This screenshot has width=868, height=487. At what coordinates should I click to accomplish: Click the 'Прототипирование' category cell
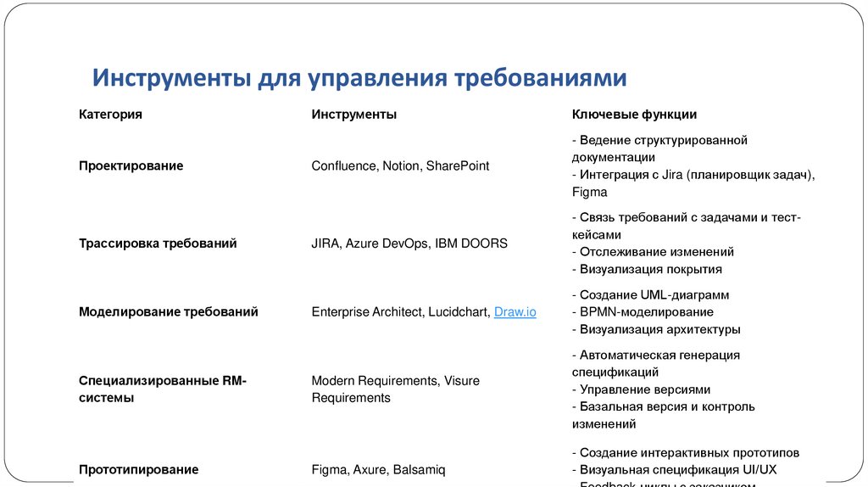click(138, 469)
